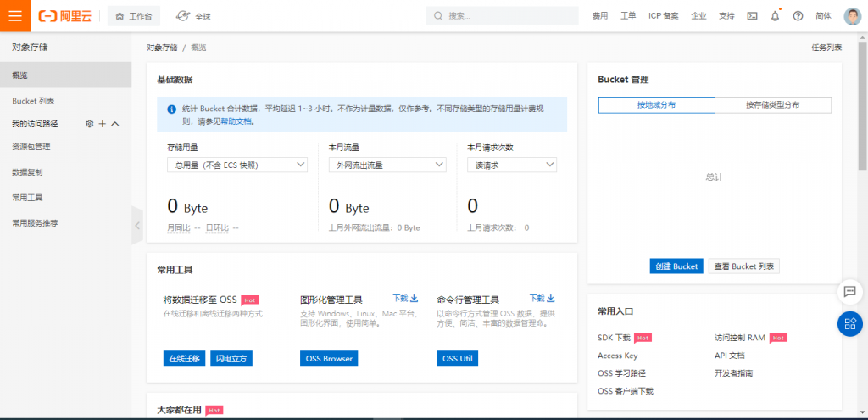Click the download icon for 命令行管理工具

[x=551, y=298]
